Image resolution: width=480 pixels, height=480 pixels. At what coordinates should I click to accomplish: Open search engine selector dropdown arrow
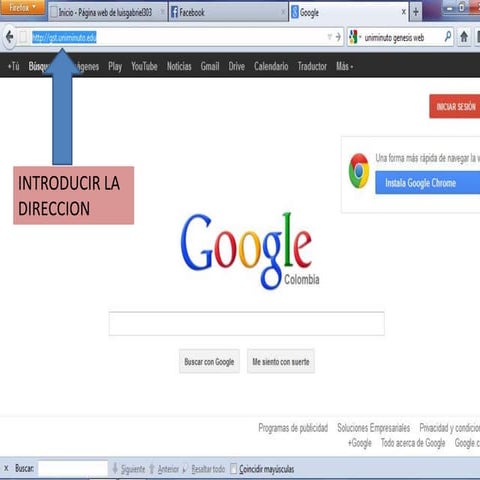pos(360,37)
